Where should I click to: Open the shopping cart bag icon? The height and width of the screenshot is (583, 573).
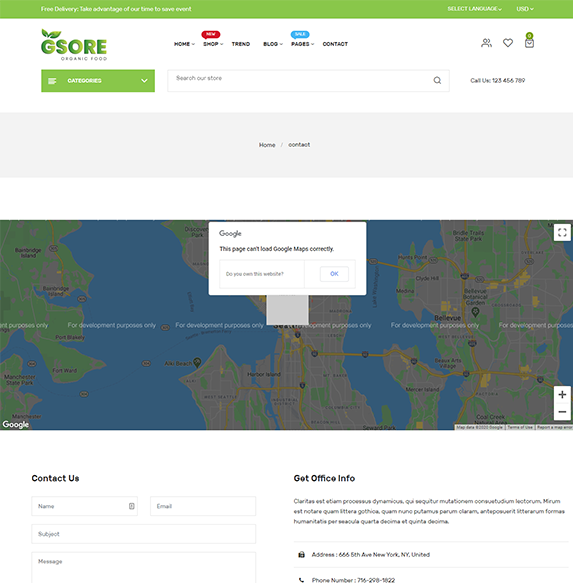coord(529,43)
